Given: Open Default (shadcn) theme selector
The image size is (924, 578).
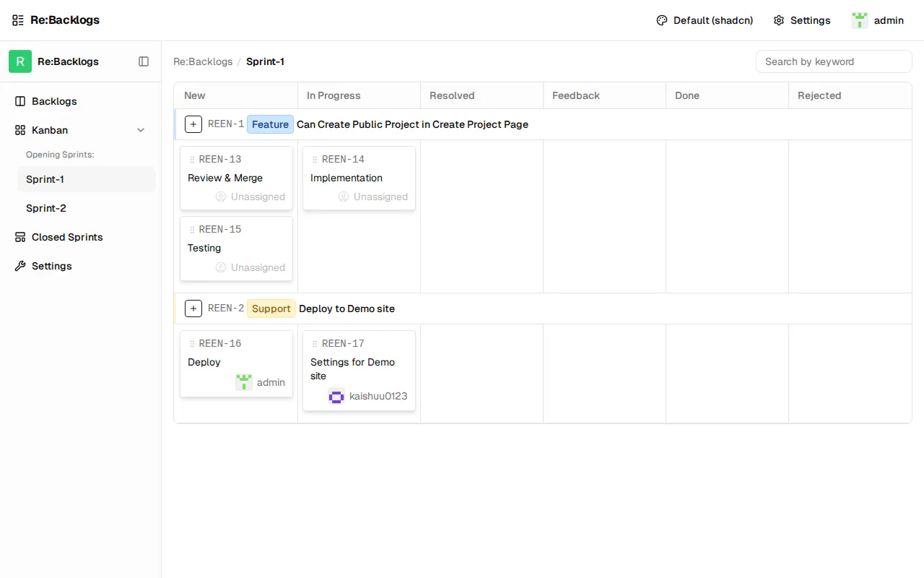Looking at the screenshot, I should (705, 20).
